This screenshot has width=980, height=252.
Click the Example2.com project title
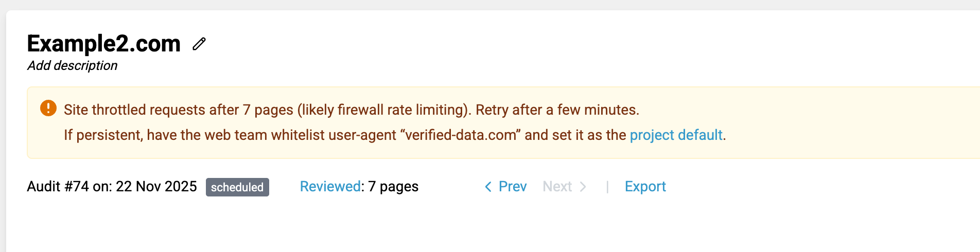point(103,44)
